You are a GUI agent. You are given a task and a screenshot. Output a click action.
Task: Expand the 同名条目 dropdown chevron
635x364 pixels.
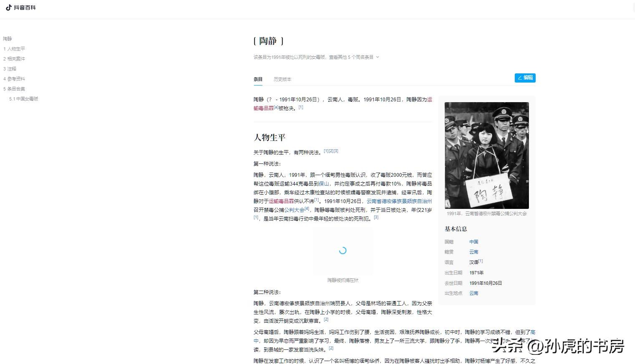coord(377,57)
